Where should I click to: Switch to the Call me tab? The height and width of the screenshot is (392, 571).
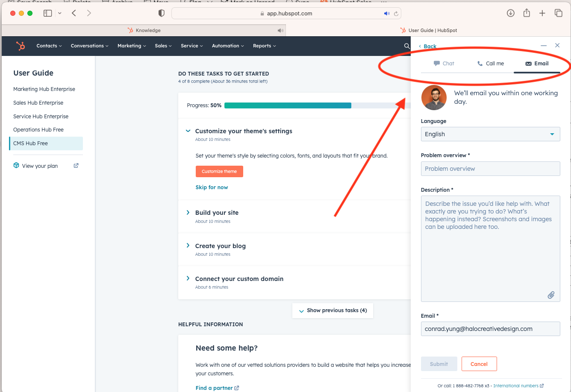[x=490, y=64]
